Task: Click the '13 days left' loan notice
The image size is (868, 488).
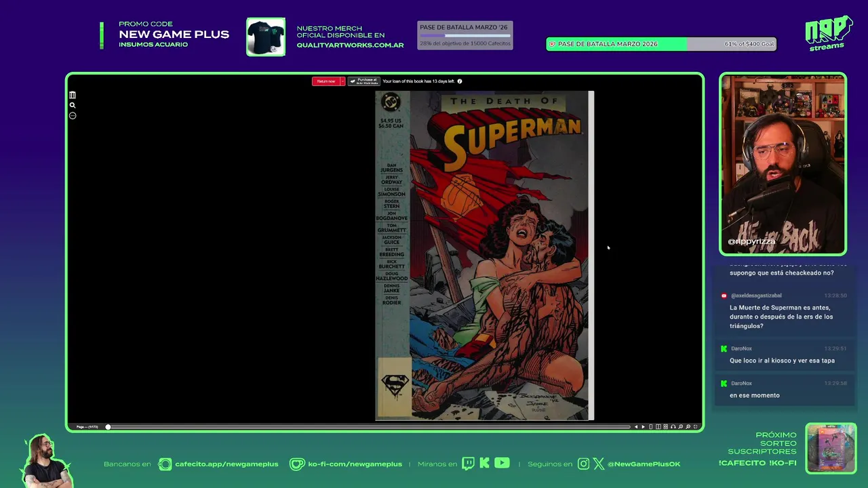Action: (x=418, y=81)
